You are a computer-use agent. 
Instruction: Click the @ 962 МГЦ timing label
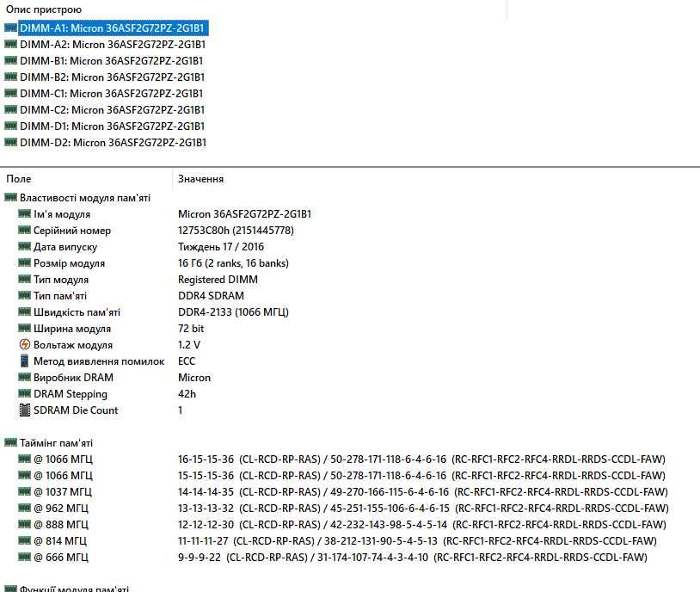61,508
